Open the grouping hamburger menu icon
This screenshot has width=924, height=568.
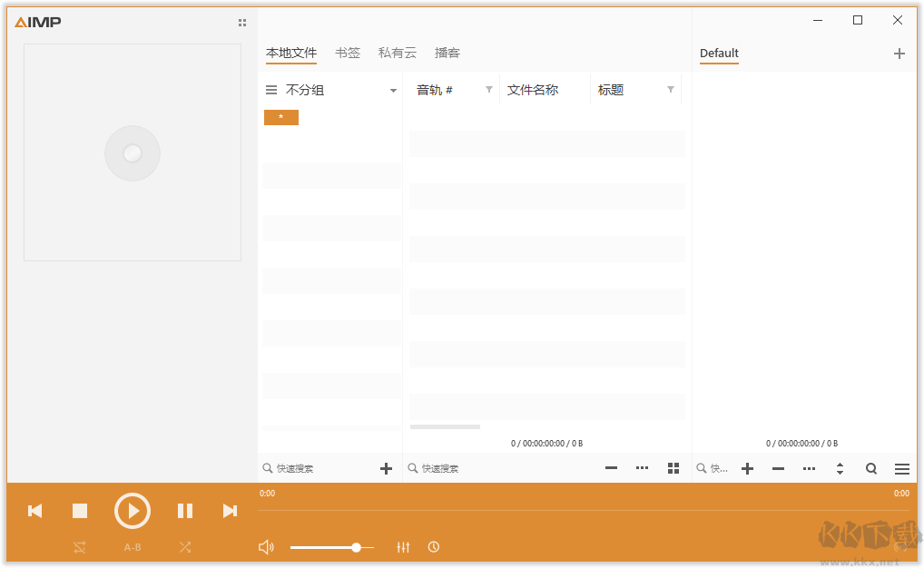pos(271,90)
